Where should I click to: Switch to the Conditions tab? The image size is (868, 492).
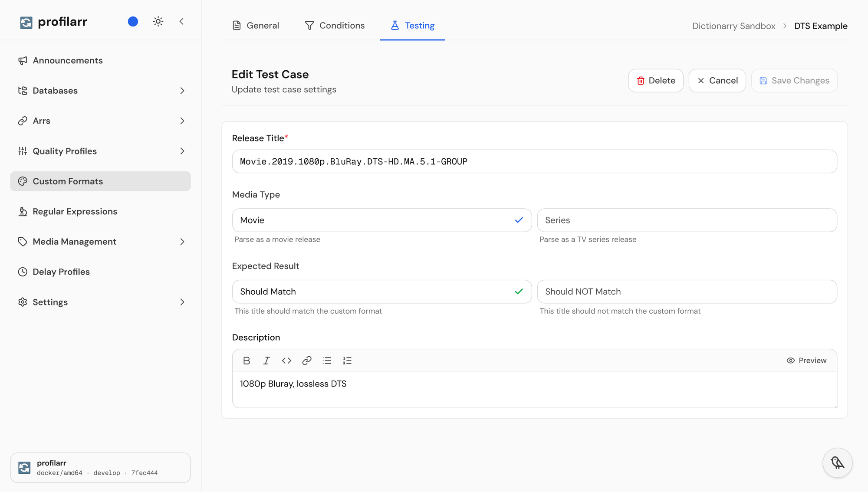tap(335, 26)
